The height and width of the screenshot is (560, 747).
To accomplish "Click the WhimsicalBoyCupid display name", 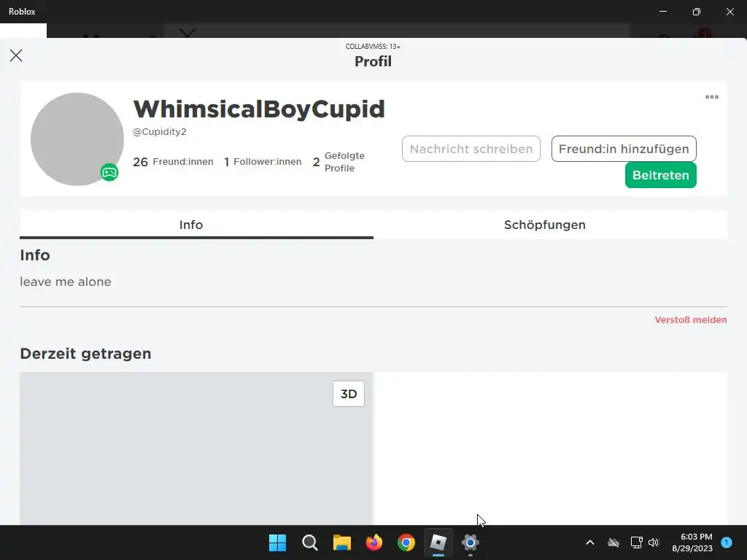I will tap(259, 109).
